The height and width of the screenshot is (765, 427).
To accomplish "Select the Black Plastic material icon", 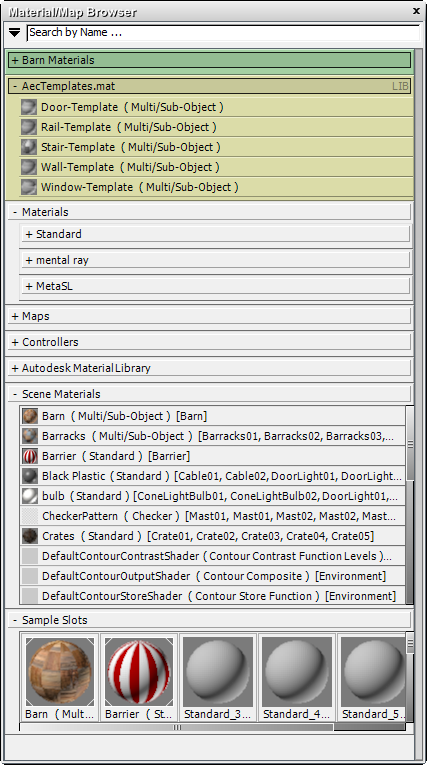I will (x=30, y=476).
